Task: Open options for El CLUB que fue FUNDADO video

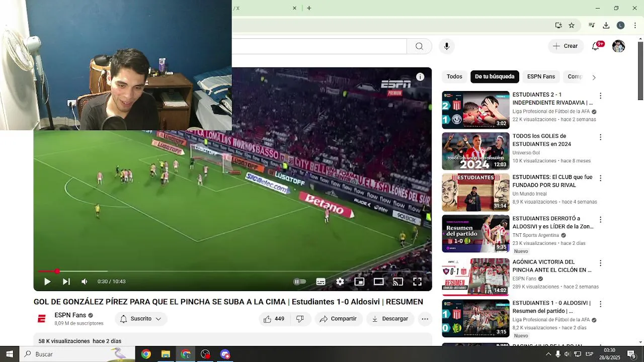Action: tap(600, 178)
